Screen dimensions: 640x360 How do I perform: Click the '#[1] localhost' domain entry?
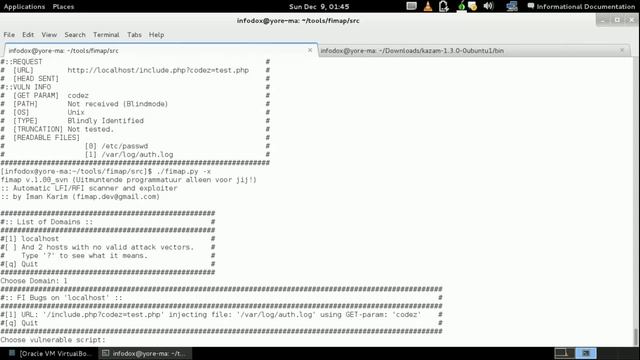pyautogui.click(x=30, y=239)
